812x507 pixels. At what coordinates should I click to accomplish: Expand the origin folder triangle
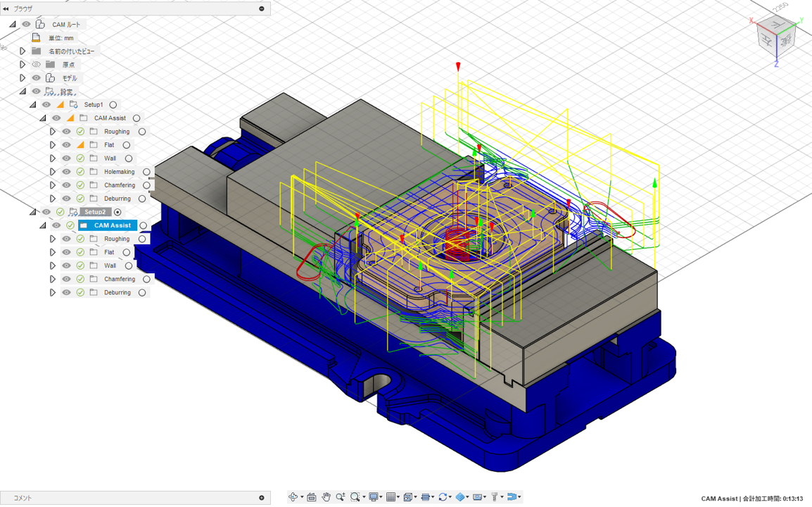23,64
